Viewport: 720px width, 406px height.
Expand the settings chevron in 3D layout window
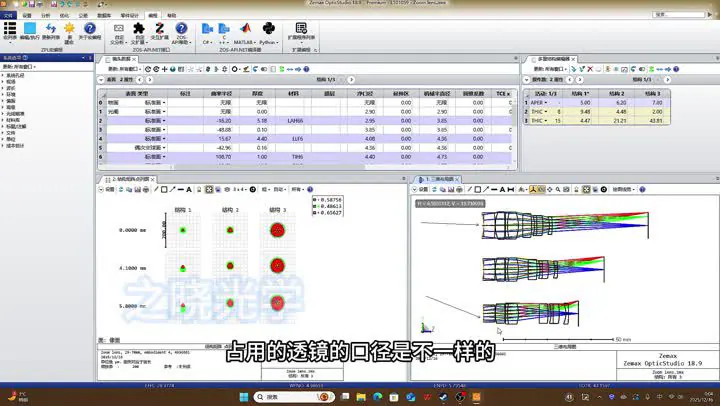tap(414, 189)
